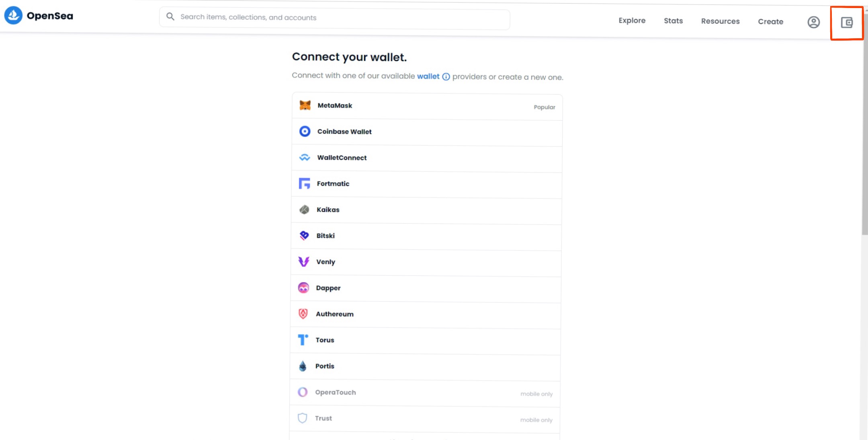Select the Portis wallet name

tap(325, 366)
